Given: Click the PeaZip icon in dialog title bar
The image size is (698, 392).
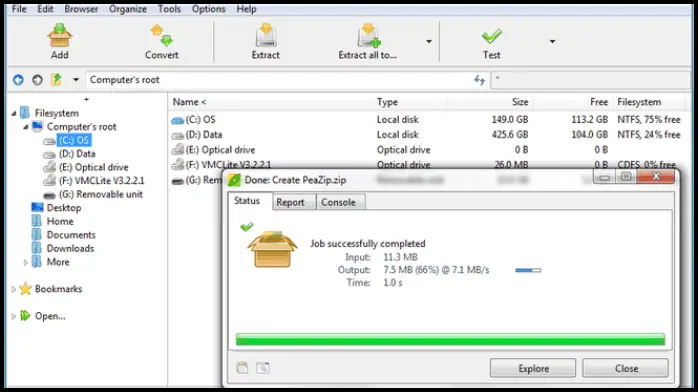Looking at the screenshot, I should (234, 180).
